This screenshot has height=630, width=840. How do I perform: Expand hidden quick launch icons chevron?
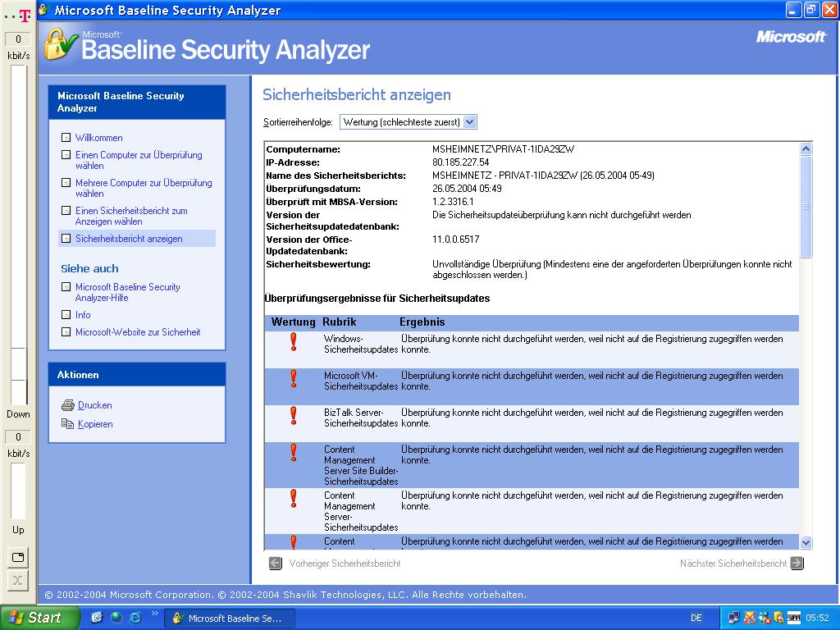pos(155,614)
